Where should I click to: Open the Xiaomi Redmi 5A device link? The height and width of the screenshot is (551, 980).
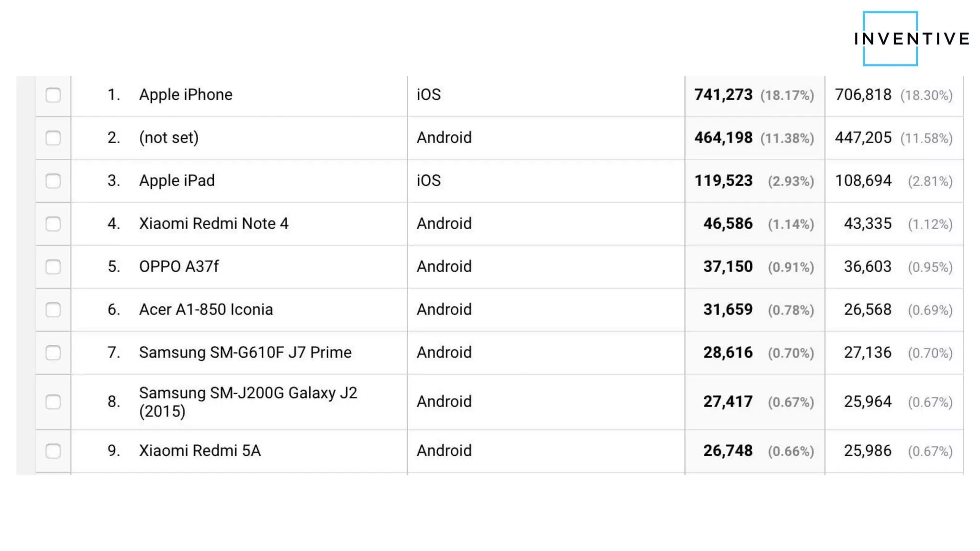click(200, 451)
